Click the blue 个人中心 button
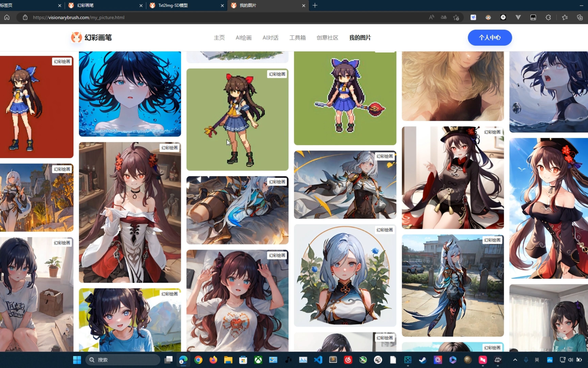Viewport: 588px width, 368px height. (x=490, y=37)
